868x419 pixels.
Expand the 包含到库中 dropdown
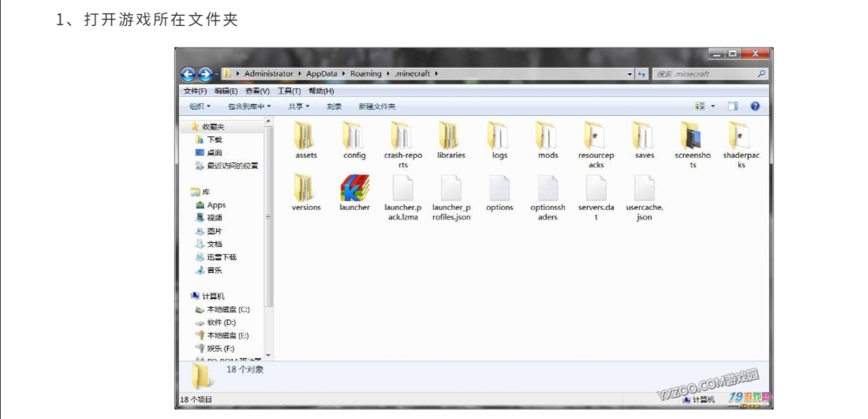tap(249, 107)
